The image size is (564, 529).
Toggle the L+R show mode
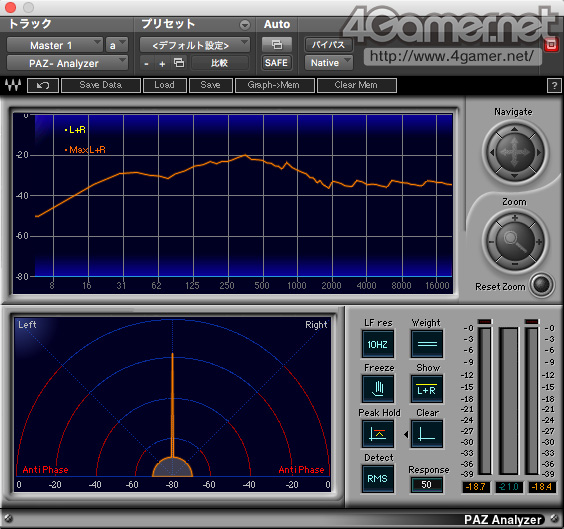(x=427, y=389)
